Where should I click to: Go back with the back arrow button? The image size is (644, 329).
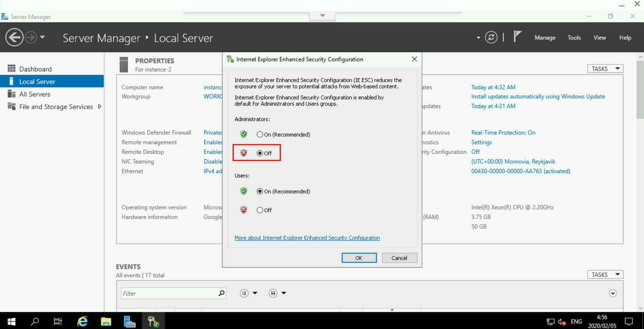tap(14, 37)
